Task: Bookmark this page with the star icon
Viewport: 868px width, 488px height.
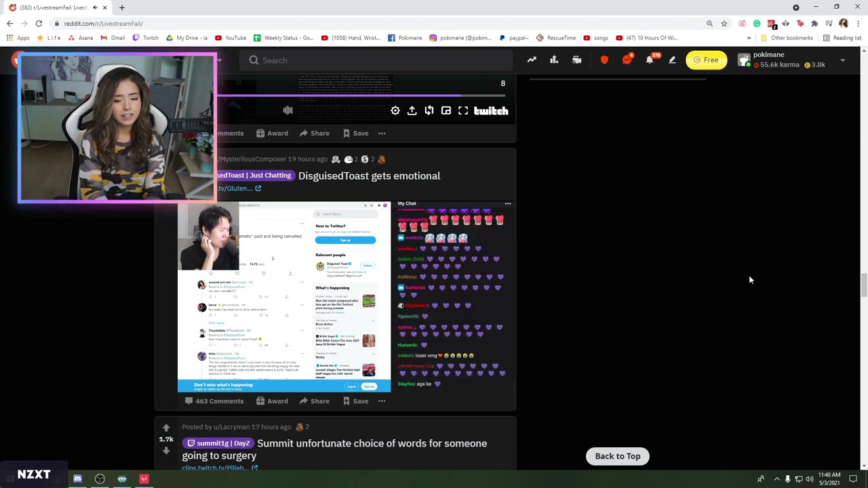Action: (724, 24)
